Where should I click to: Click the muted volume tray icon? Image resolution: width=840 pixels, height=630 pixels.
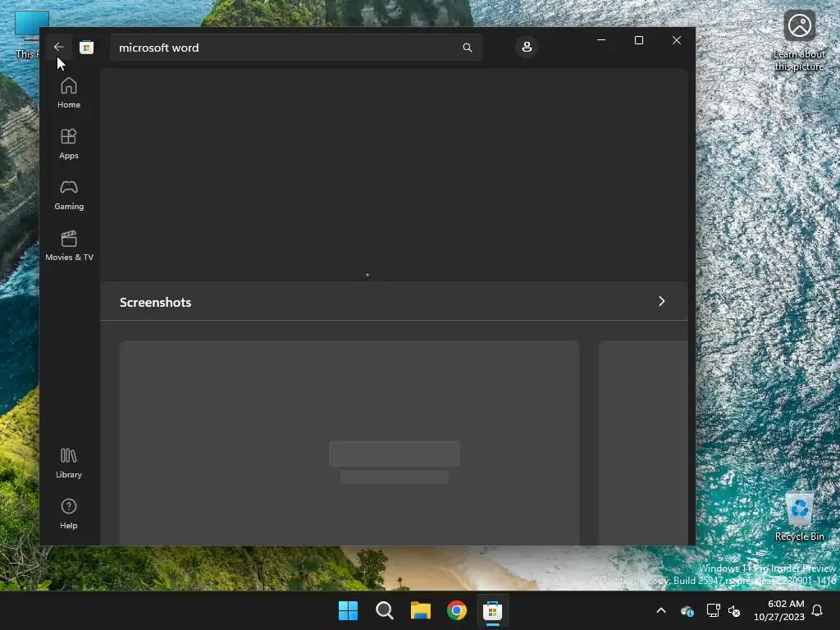pyautogui.click(x=734, y=610)
